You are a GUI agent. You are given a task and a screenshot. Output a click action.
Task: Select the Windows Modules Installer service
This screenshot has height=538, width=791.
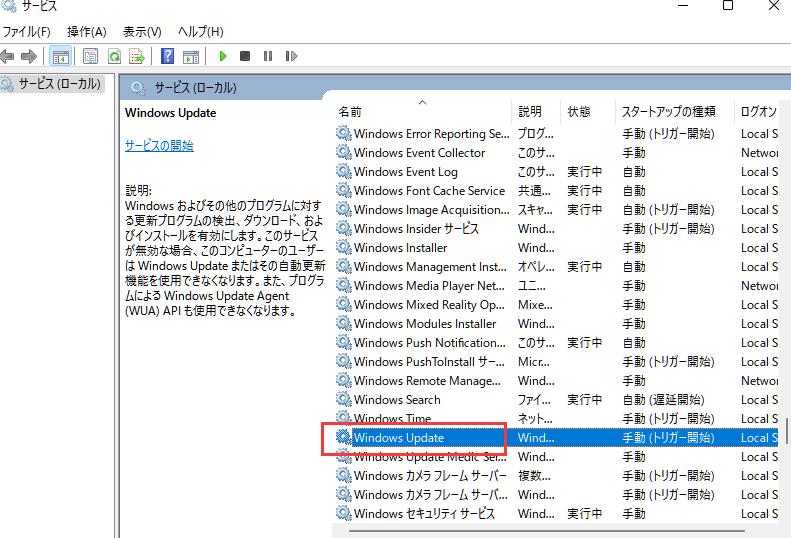coord(556,324)
